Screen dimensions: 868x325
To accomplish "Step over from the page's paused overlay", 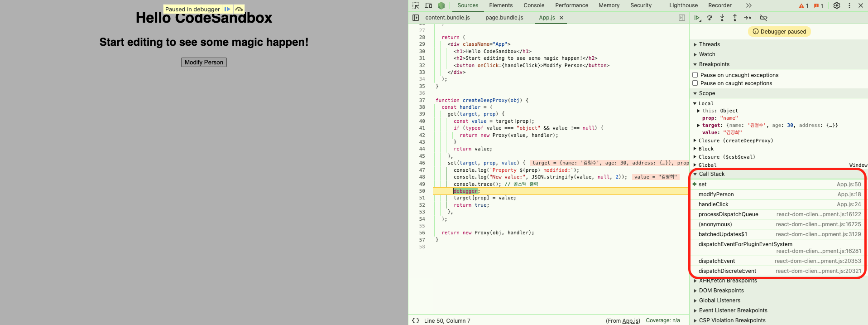I will pyautogui.click(x=239, y=9).
